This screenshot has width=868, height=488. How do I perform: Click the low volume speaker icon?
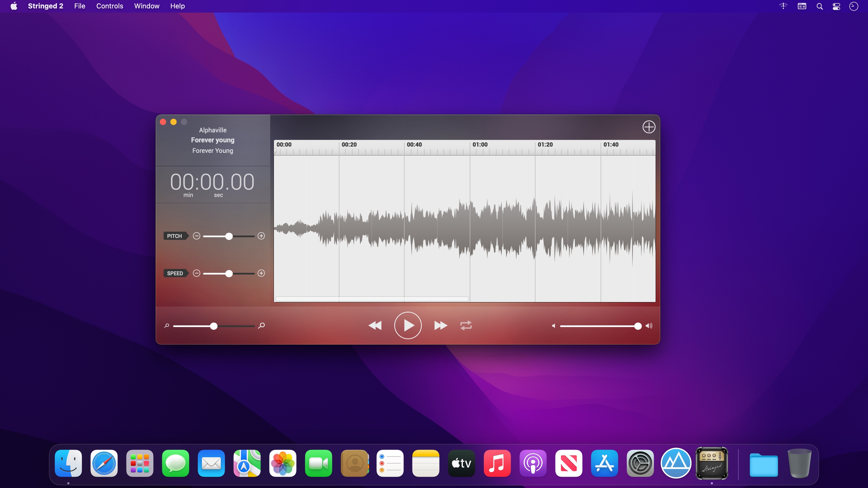[x=553, y=326]
